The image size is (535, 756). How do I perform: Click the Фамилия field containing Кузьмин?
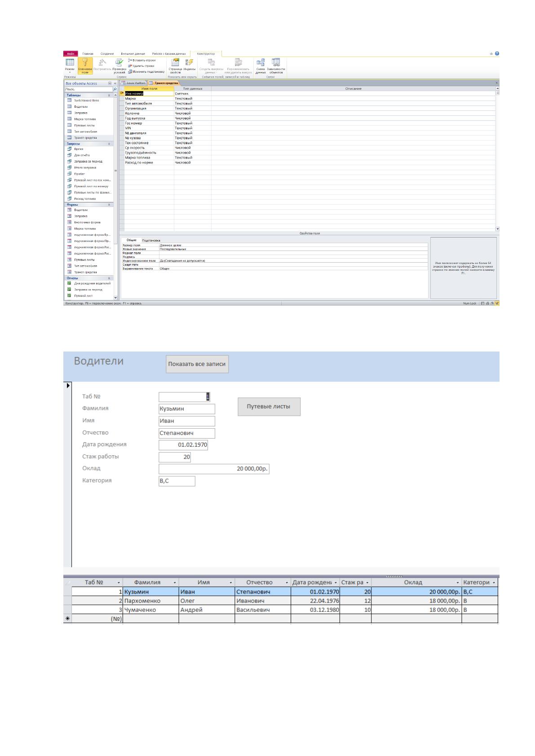[x=187, y=409]
